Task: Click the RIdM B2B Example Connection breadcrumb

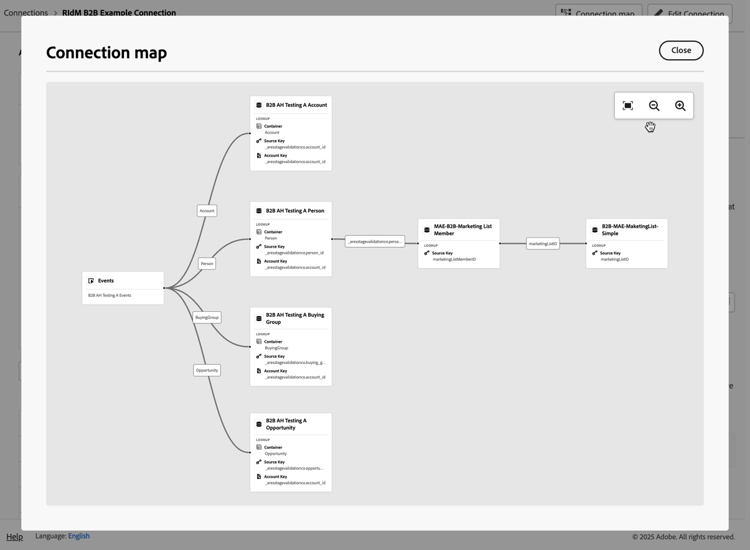Action: pyautogui.click(x=119, y=13)
